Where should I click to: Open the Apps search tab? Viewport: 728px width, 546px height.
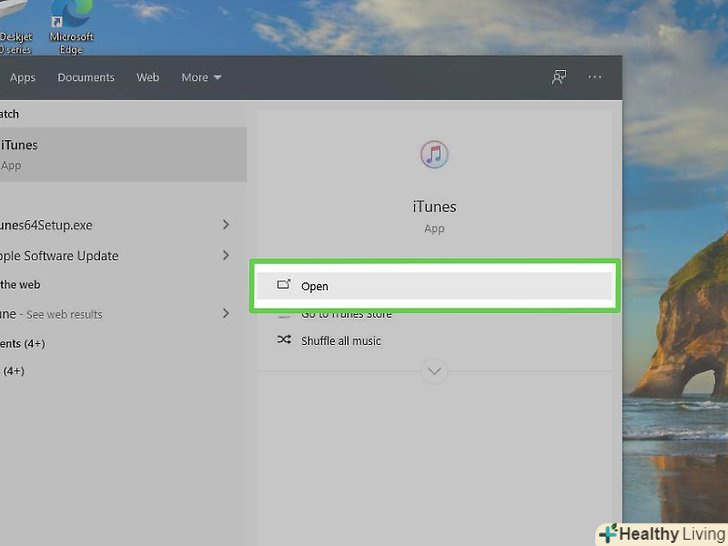(22, 78)
